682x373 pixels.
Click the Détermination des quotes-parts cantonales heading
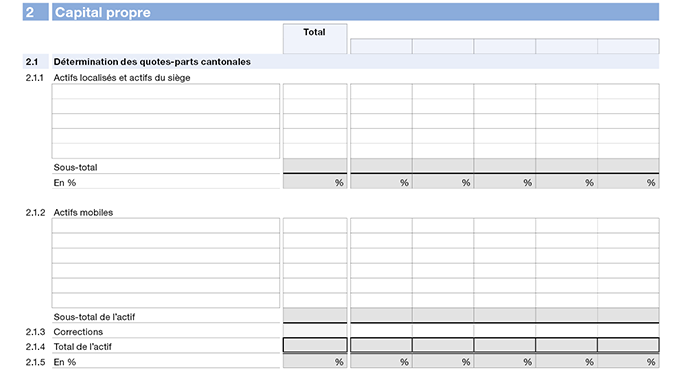click(x=152, y=62)
